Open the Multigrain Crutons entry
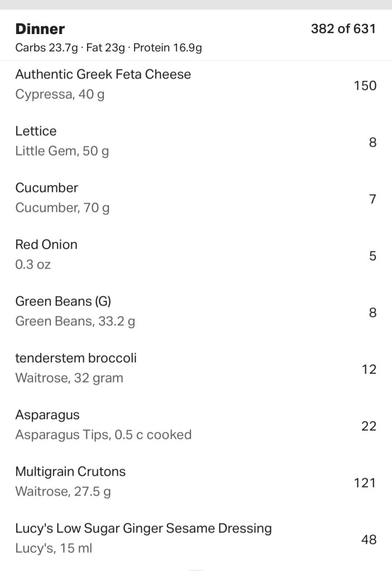The width and height of the screenshot is (392, 571). pos(70,472)
